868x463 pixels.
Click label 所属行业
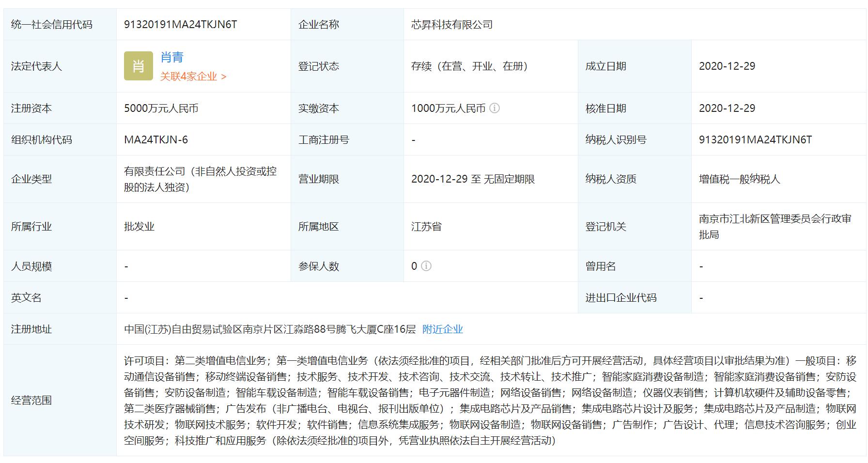(x=31, y=227)
